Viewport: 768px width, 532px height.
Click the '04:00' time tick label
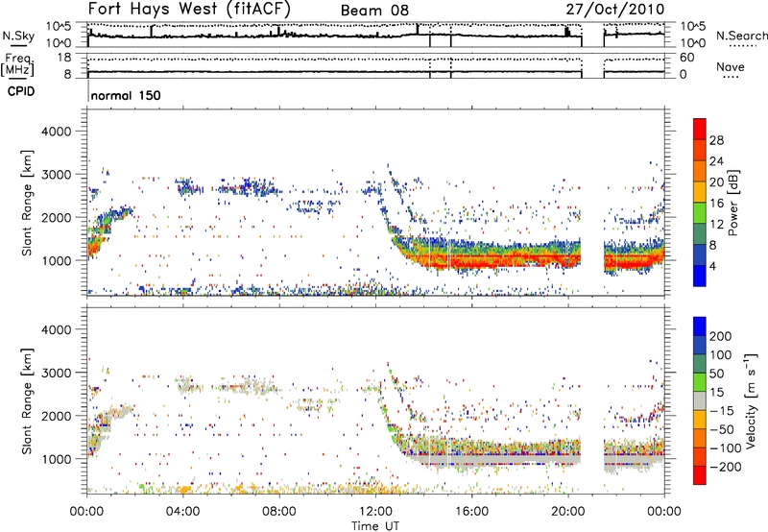[x=182, y=512]
